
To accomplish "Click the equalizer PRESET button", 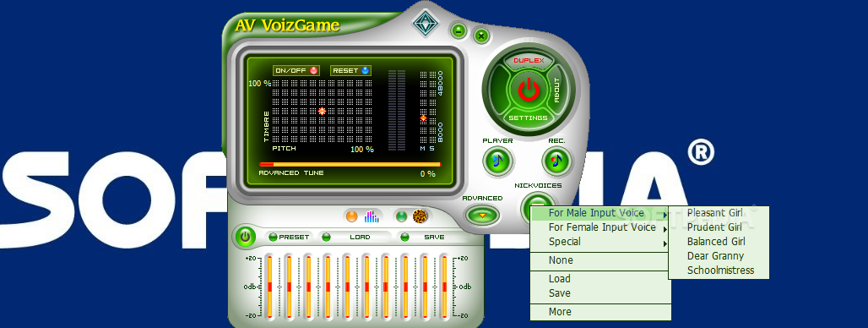I will pyautogui.click(x=289, y=238).
